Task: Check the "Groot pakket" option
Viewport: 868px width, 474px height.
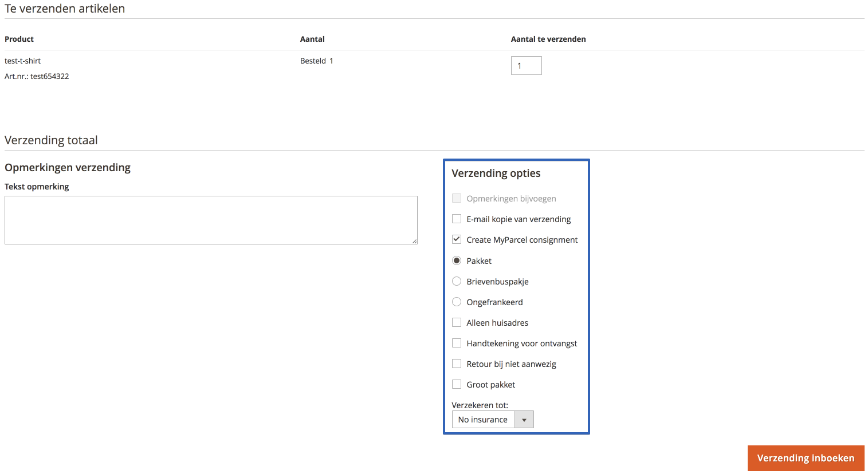Action: 457,384
